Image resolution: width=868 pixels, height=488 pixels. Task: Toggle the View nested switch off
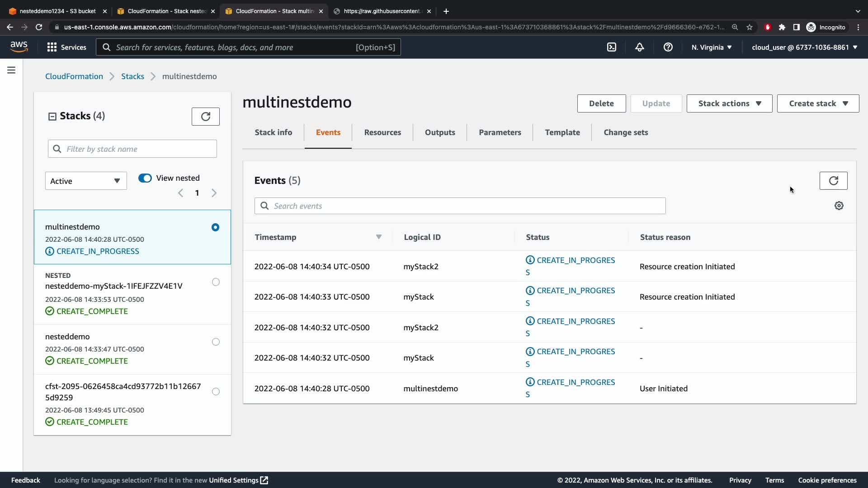(145, 178)
